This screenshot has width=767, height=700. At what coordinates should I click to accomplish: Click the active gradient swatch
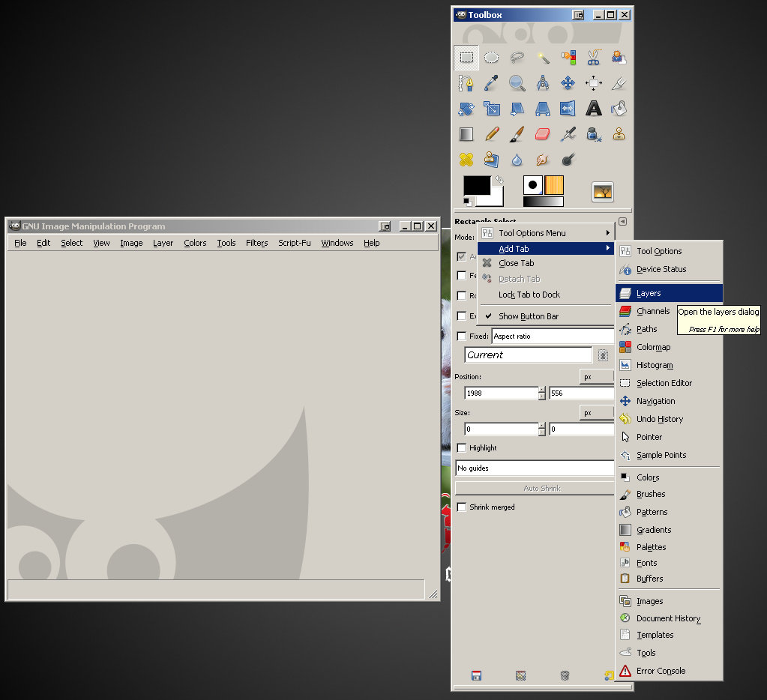coord(543,202)
